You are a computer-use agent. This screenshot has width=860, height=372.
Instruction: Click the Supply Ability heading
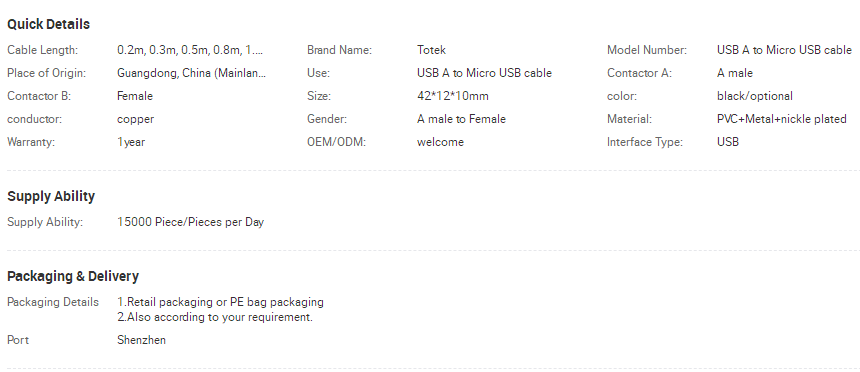tap(51, 196)
